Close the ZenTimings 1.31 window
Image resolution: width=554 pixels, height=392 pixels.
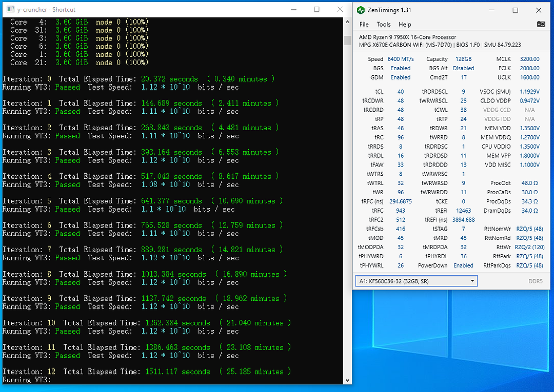click(x=539, y=10)
